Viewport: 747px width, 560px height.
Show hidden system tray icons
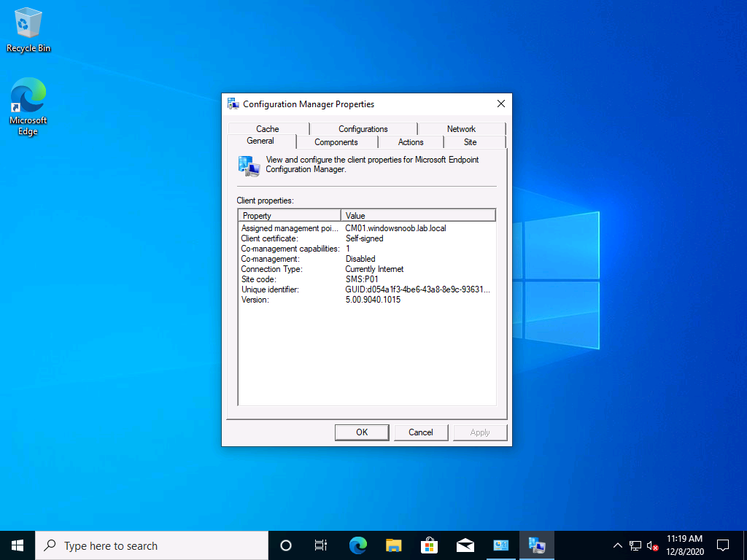click(x=617, y=545)
